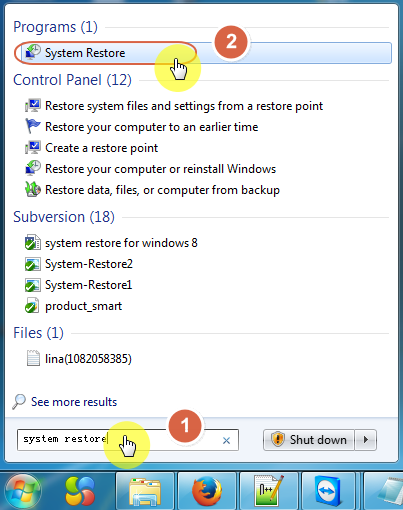Click the Shut down button
Screen dimensions: 403x510
coord(309,440)
